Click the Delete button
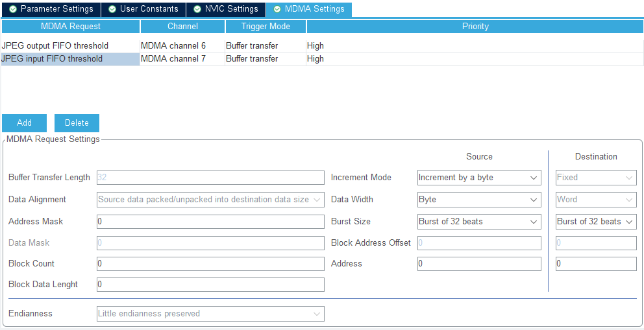This screenshot has width=644, height=330. (77, 123)
